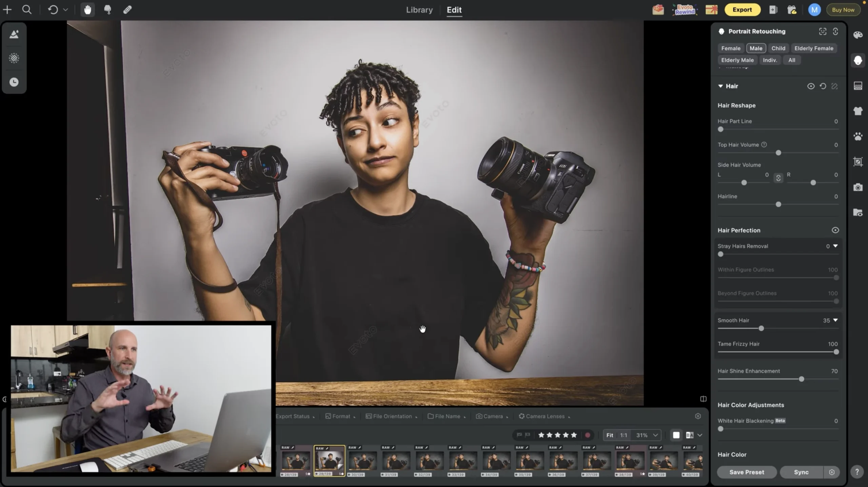Image resolution: width=868 pixels, height=487 pixels.
Task: Toggle Hair section visibility eye
Action: coord(810,86)
